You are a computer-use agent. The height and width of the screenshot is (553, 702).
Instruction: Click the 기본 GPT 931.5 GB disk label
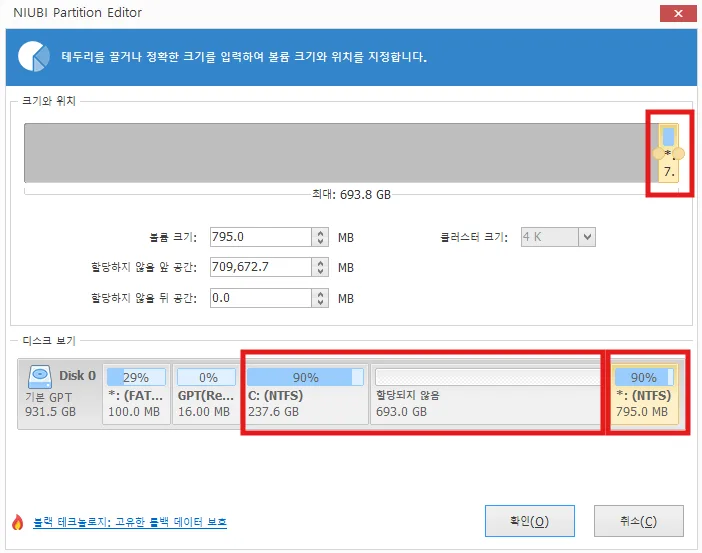pyautogui.click(x=50, y=404)
